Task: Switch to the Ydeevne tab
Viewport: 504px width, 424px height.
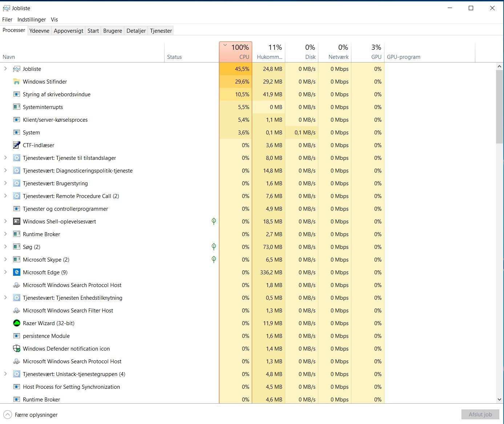Action: click(39, 31)
